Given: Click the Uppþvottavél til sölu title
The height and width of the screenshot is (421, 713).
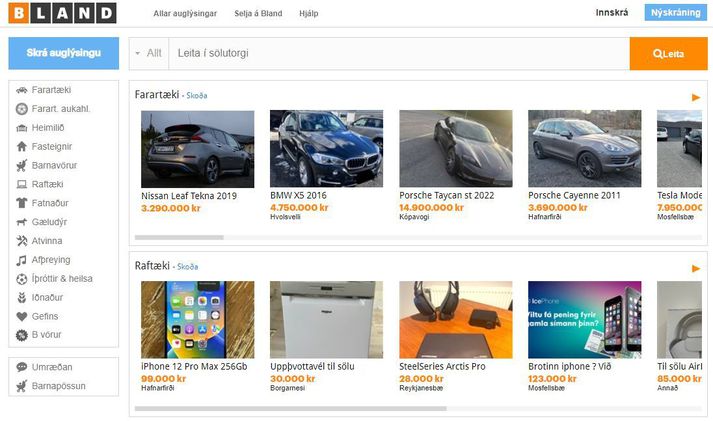Looking at the screenshot, I should tap(312, 366).
